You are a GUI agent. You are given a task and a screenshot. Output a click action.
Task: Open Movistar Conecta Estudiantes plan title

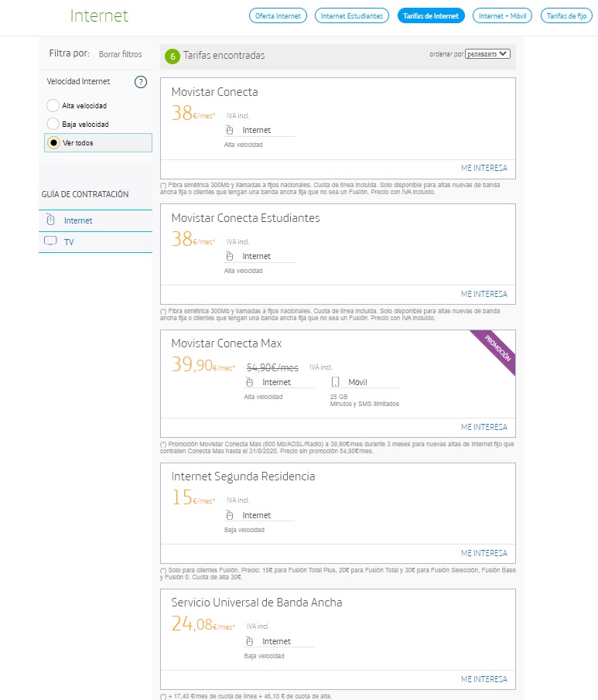(x=245, y=218)
